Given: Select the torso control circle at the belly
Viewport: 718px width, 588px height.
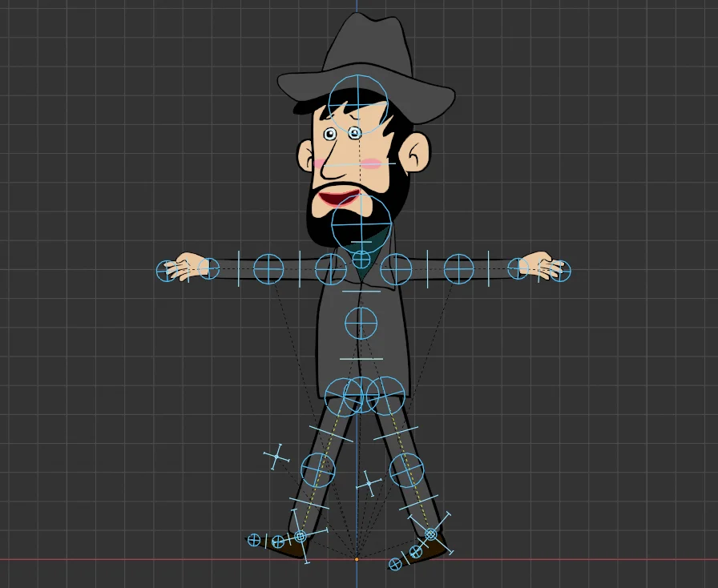Looking at the screenshot, I should pyautogui.click(x=360, y=322).
